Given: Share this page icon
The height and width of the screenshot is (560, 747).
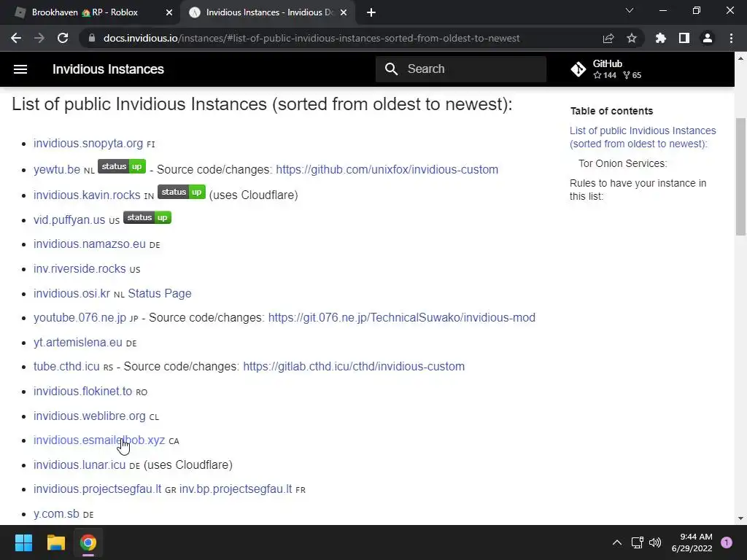Looking at the screenshot, I should pos(608,38).
